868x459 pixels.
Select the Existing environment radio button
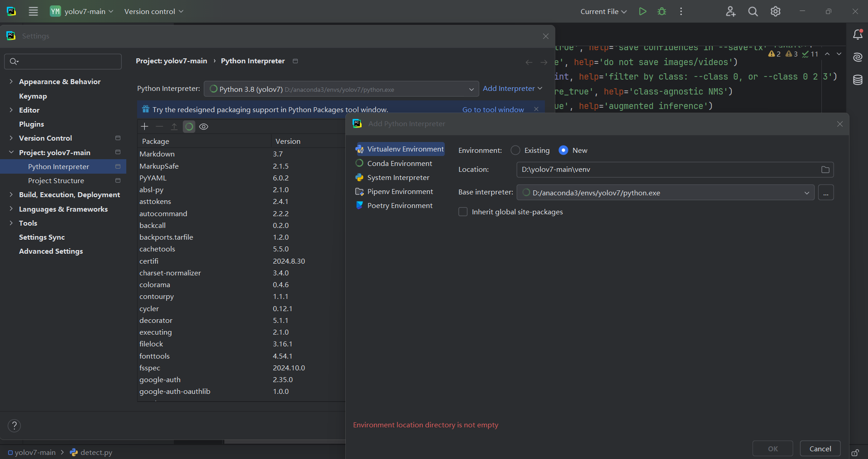(x=515, y=150)
